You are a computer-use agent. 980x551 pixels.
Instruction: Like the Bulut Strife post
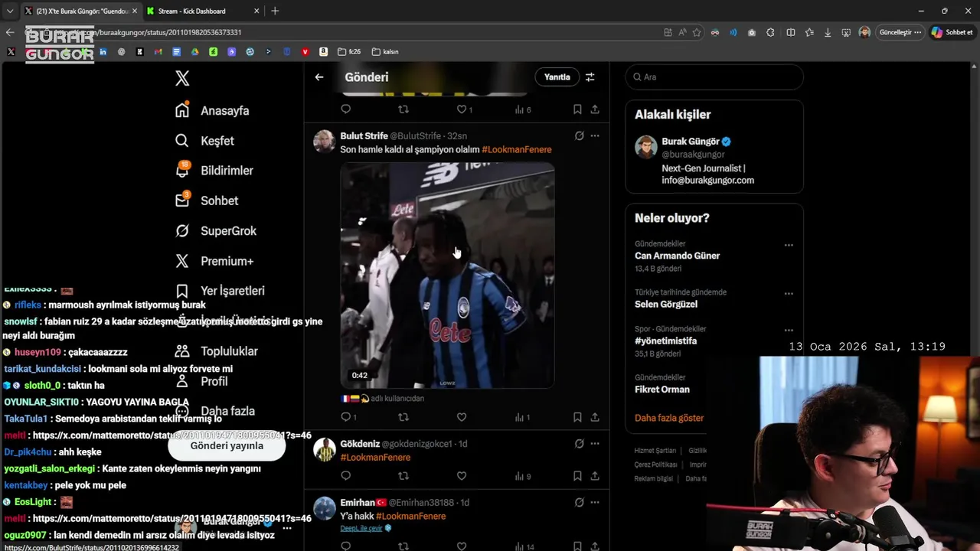[x=462, y=417]
